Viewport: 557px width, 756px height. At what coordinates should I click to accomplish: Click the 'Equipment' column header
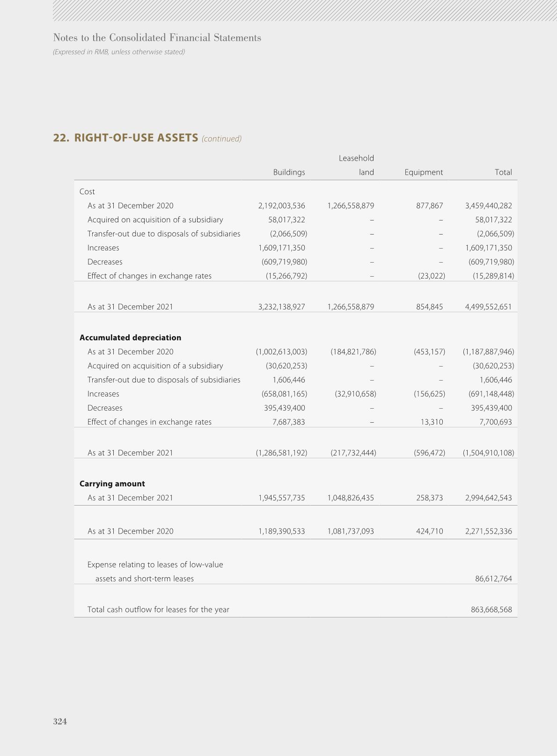[424, 172]
